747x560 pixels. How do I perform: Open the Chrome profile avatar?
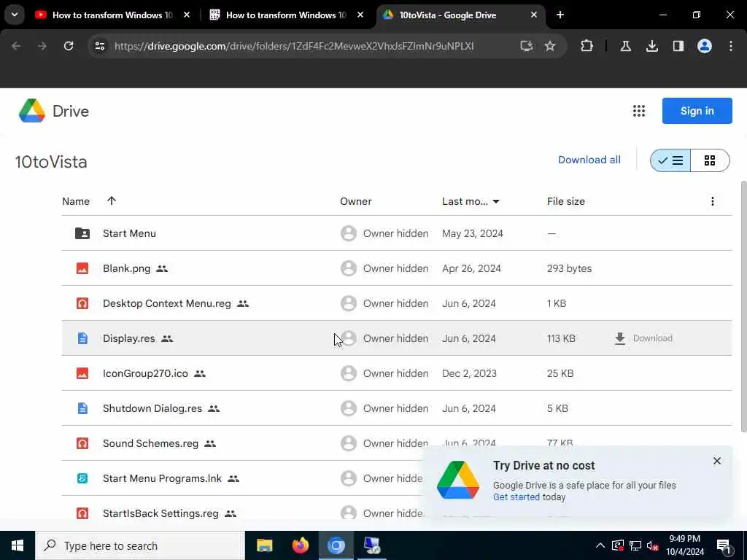pos(705,46)
